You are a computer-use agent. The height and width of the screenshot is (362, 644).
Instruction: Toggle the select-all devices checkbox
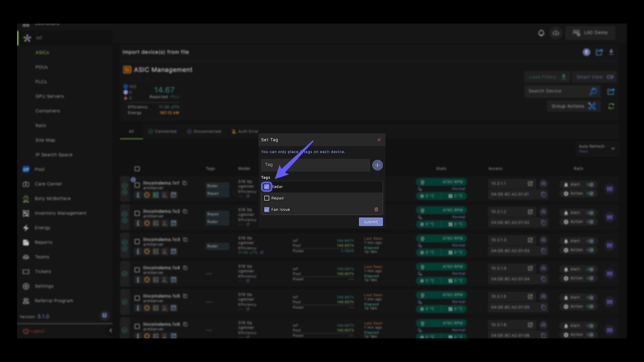point(137,169)
